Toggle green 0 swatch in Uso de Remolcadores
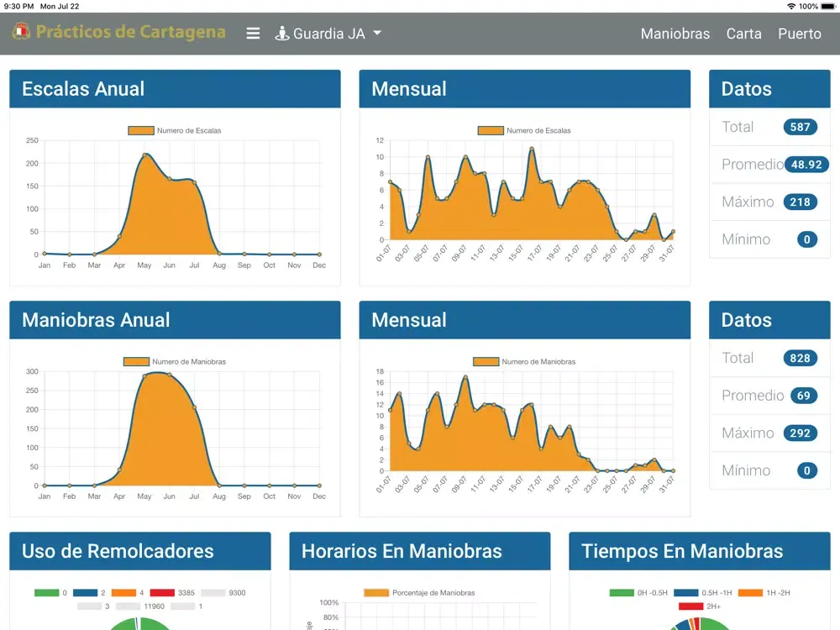 tap(46, 593)
